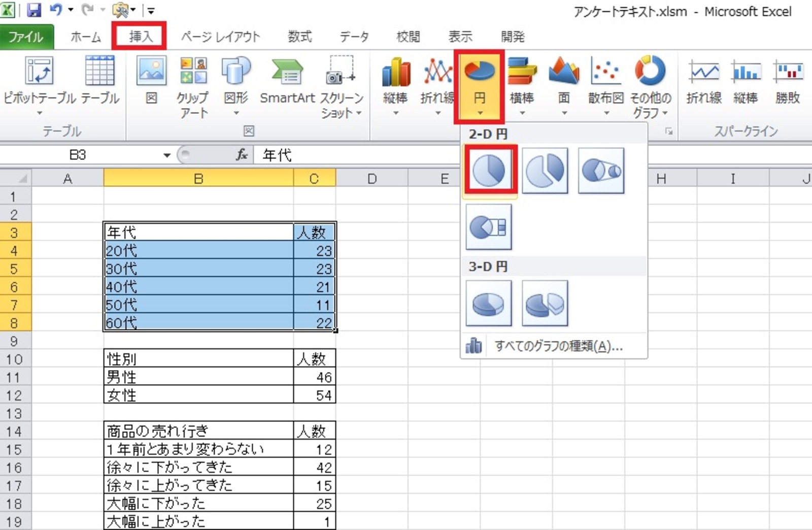Select the first 2-D 円 pie chart
The image size is (812, 530).
[489, 170]
